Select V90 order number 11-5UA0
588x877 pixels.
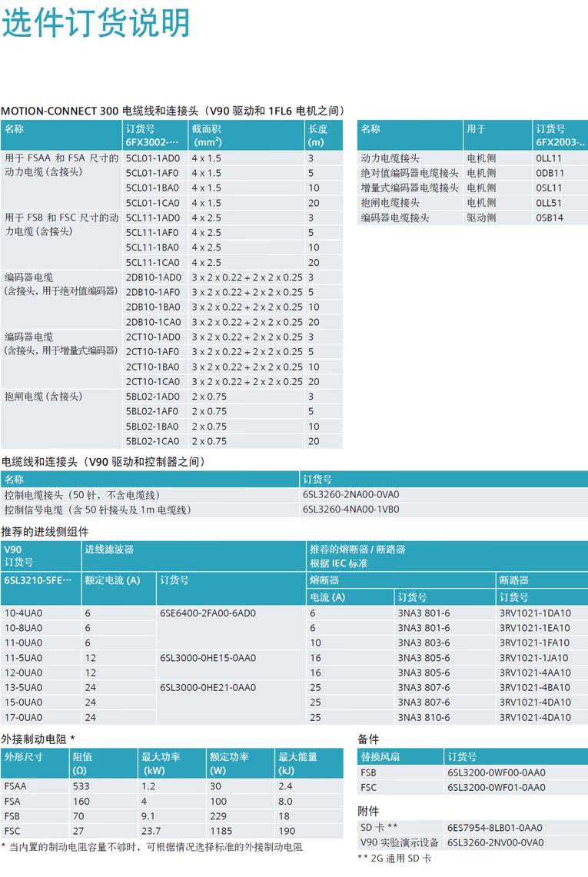tap(24, 658)
